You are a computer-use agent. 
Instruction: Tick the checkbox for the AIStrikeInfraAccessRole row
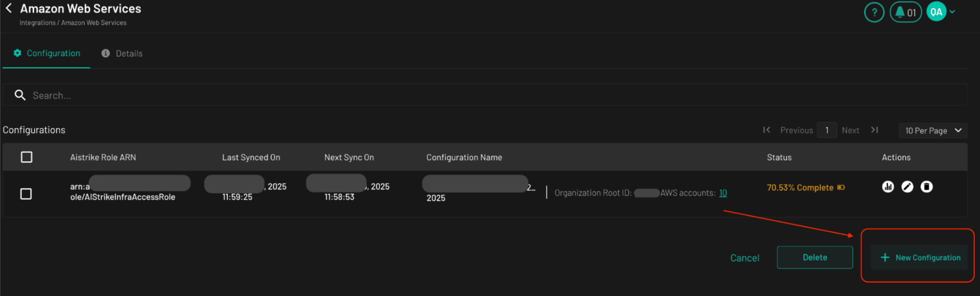point(26,194)
